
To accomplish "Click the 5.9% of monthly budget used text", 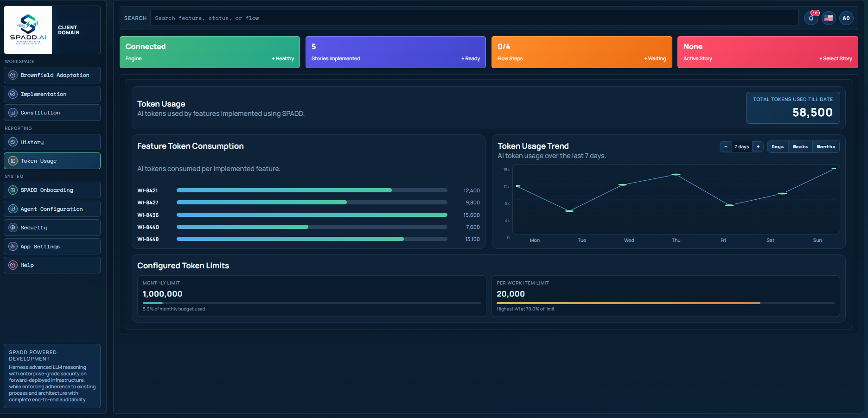I will coord(174,309).
